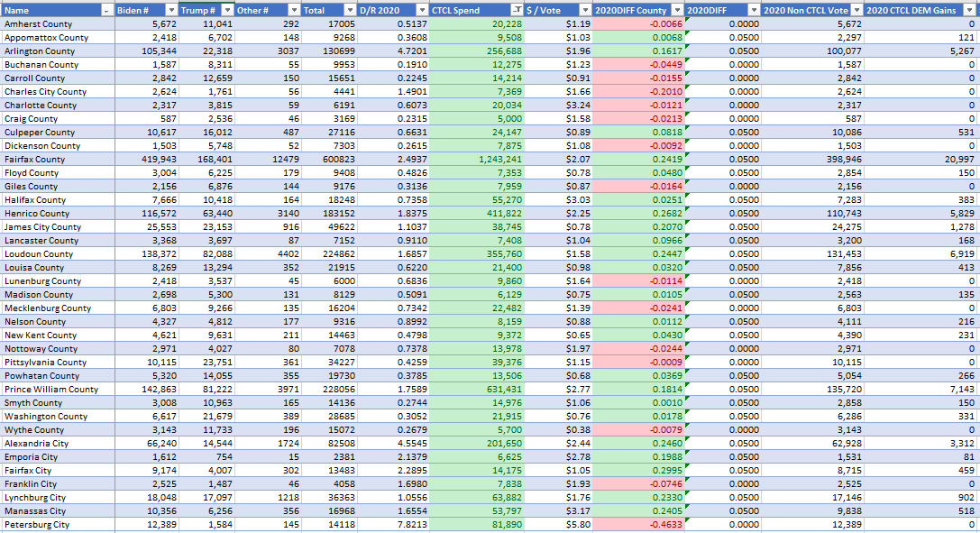Viewport: 980px width, 533px height.
Task: Select the Charles City County name cell
Action: coord(58,92)
